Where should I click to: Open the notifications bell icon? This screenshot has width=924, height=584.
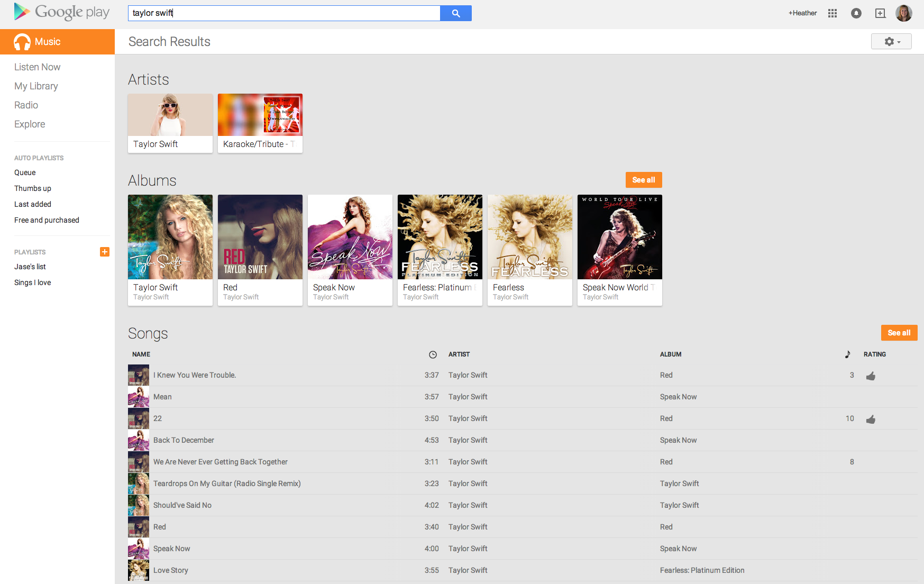pos(856,13)
